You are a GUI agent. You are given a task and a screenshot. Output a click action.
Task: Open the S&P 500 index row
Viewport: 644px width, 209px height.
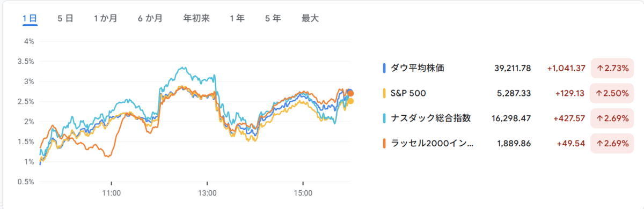(x=507, y=93)
